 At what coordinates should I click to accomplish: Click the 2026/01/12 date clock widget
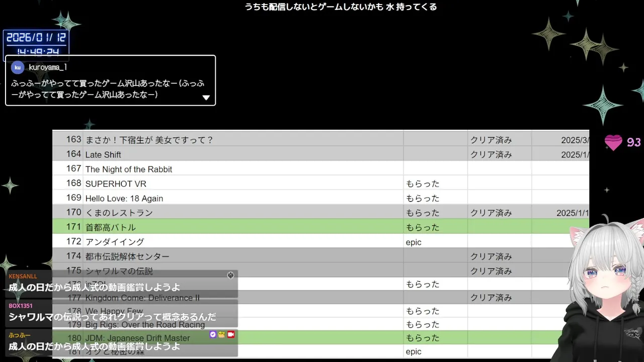[36, 44]
